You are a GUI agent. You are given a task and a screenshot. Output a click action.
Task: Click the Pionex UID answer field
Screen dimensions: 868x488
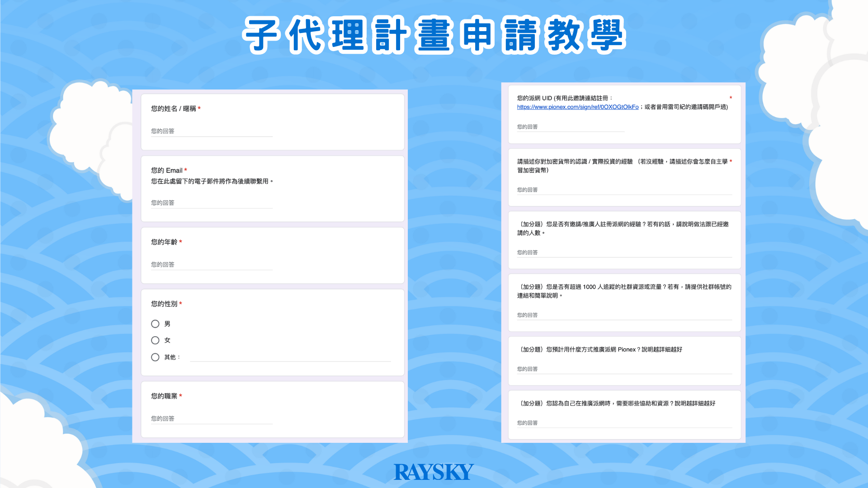[571, 127]
